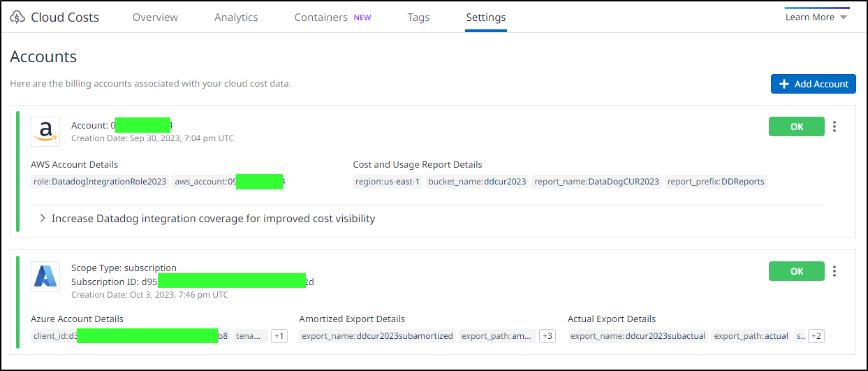Open the AWS account logo icon
The width and height of the screenshot is (868, 371).
pyautogui.click(x=46, y=131)
